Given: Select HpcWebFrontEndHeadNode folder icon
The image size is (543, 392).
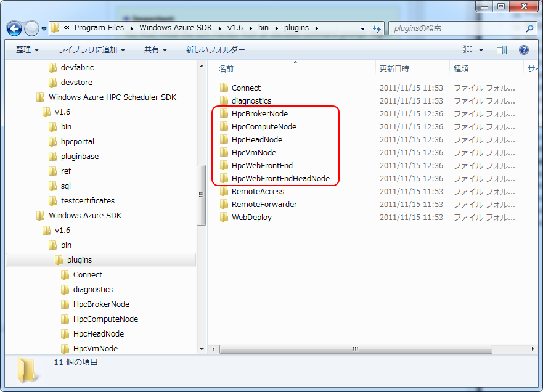Looking at the screenshot, I should point(224,178).
